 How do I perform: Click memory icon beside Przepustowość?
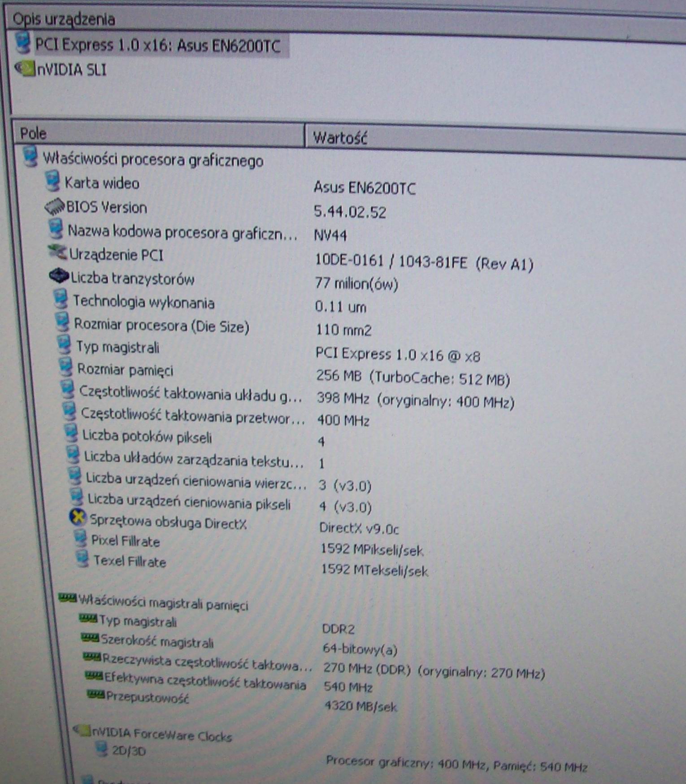click(96, 695)
